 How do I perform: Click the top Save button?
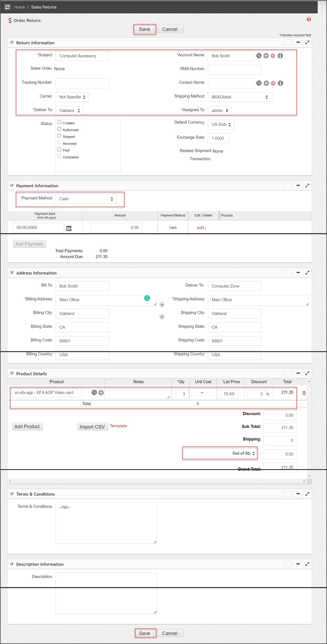pyautogui.click(x=145, y=29)
